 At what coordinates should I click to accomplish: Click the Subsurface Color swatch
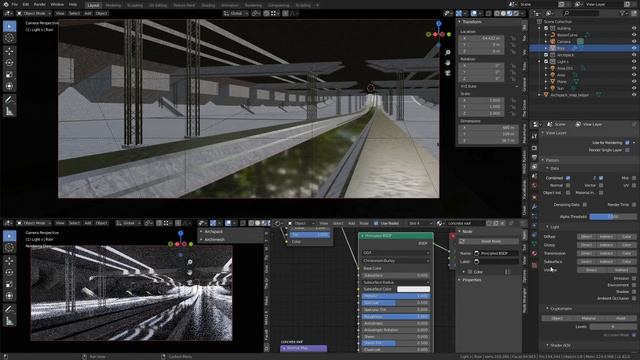[x=413, y=289]
